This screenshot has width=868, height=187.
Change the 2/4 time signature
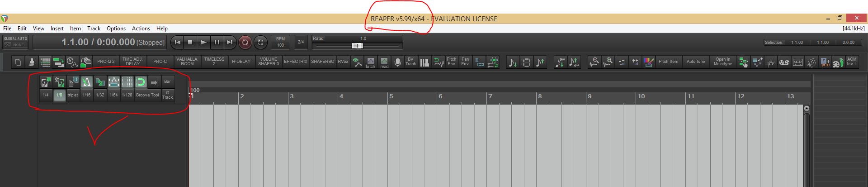click(x=301, y=42)
